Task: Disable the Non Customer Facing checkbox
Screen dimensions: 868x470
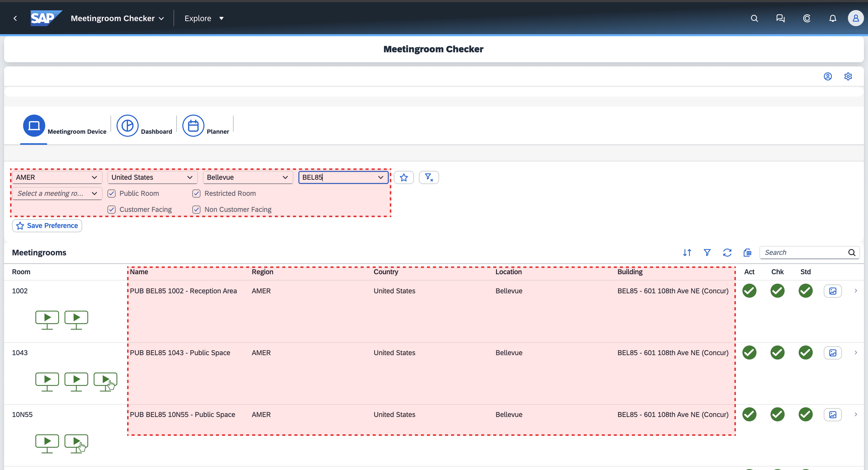Action: tap(196, 209)
